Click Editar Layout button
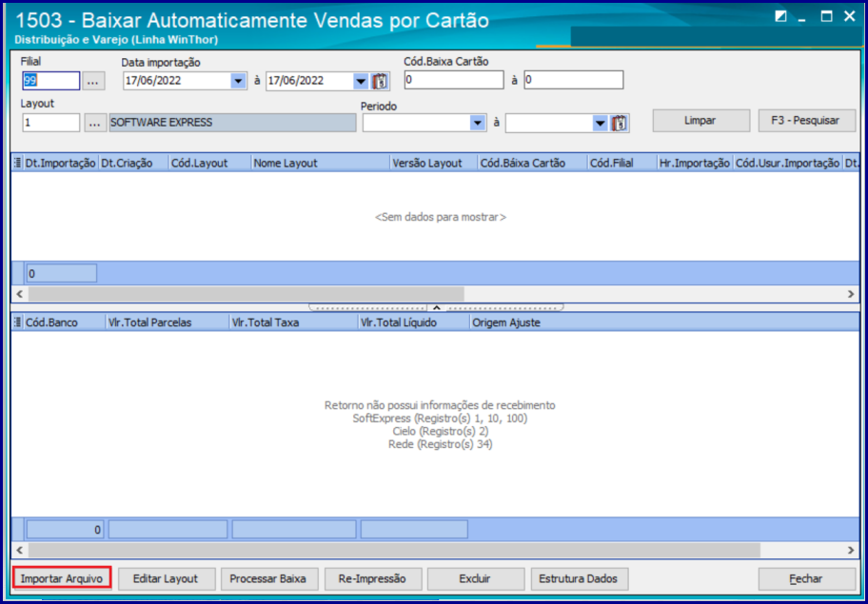This screenshot has width=868, height=604. pos(166,579)
